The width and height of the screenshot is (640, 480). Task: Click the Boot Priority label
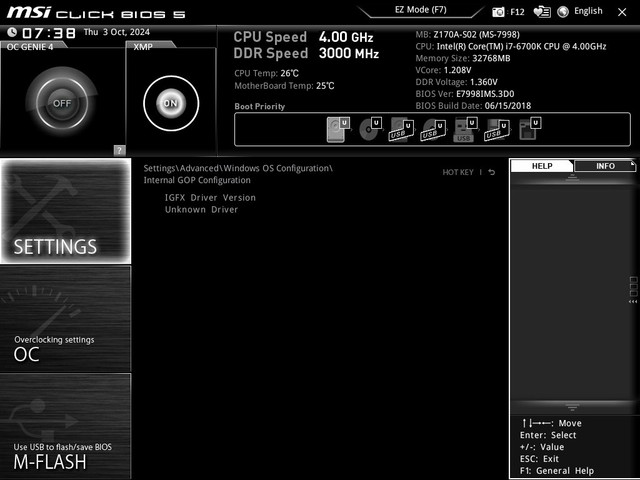(x=260, y=106)
